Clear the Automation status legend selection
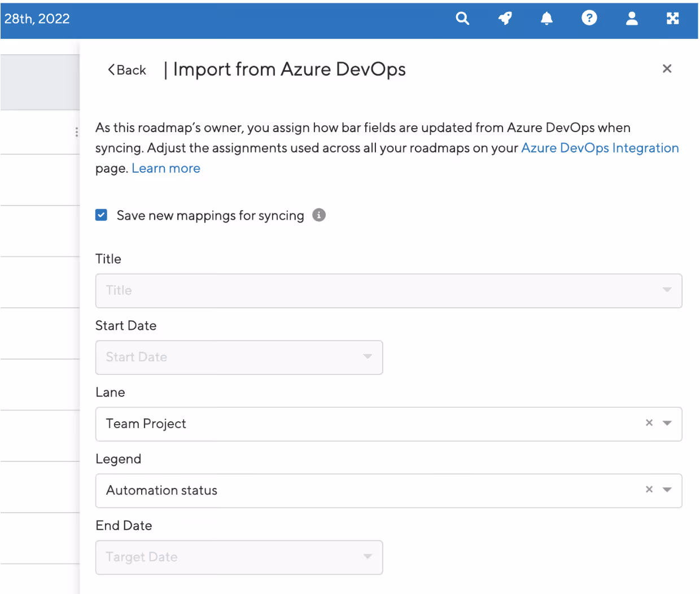 pyautogui.click(x=649, y=490)
